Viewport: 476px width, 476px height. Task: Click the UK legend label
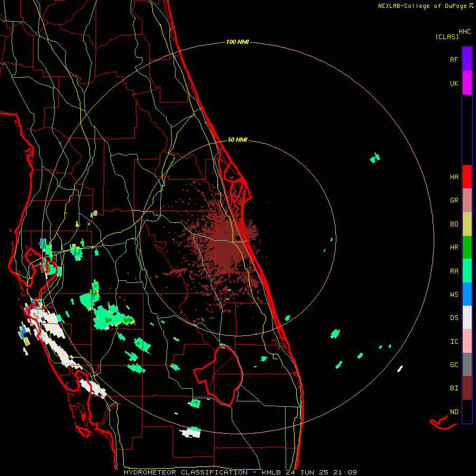pos(454,83)
